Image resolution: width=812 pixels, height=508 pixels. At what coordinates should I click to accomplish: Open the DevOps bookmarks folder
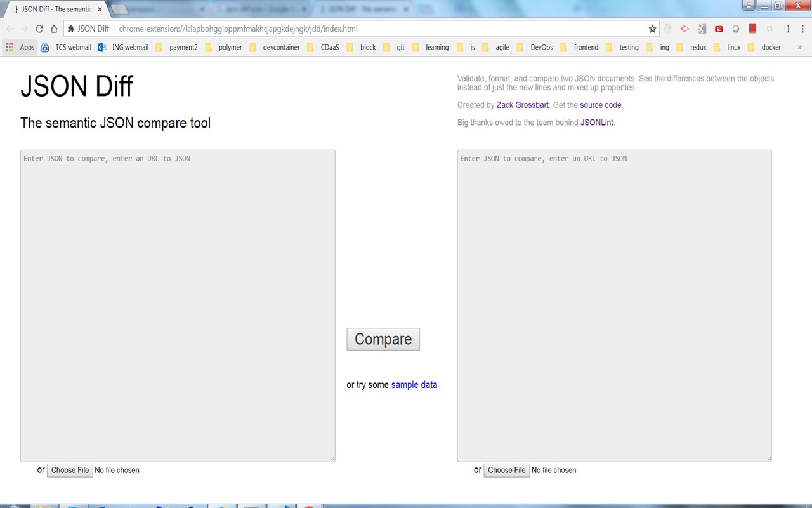click(541, 47)
